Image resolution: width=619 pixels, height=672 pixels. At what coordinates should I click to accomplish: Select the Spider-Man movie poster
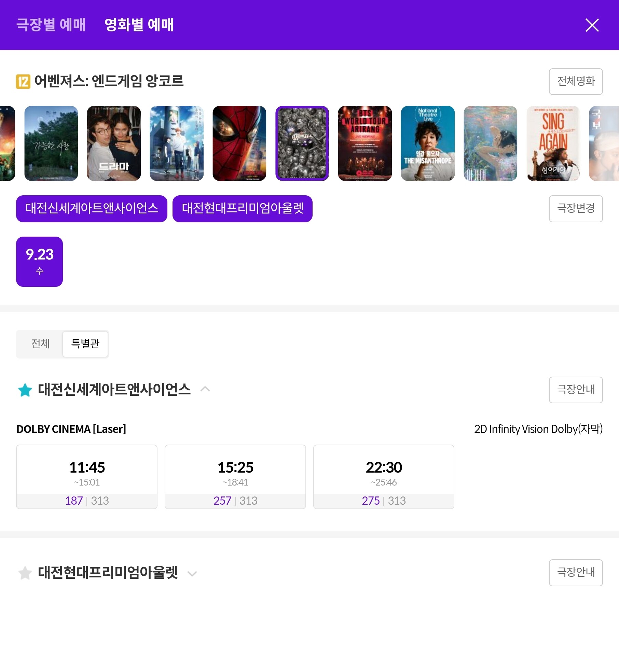pos(239,143)
